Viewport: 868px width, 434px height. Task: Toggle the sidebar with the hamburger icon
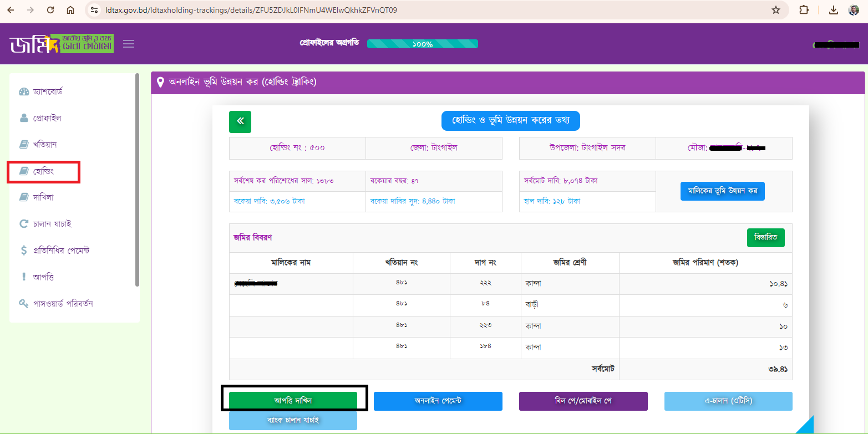(x=129, y=44)
